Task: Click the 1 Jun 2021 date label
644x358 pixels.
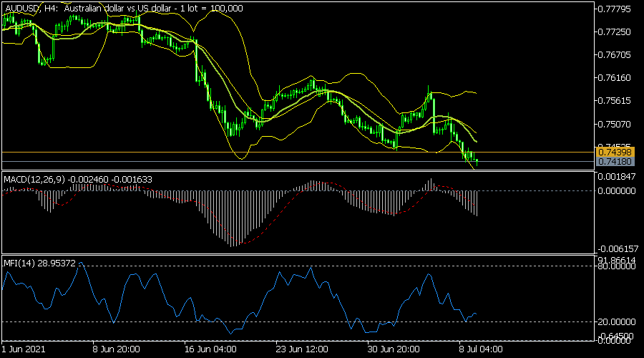Action: (x=25, y=350)
